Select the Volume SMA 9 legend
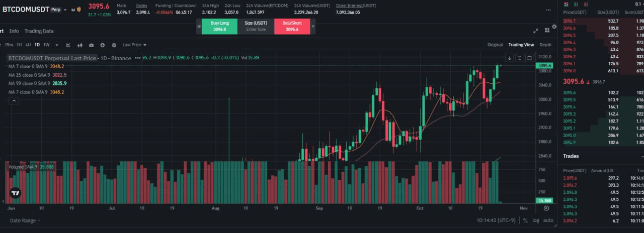The width and height of the screenshot is (644, 233). pyautogui.click(x=31, y=166)
